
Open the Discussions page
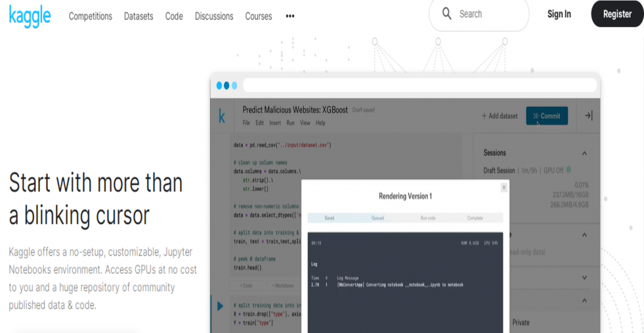click(x=214, y=16)
